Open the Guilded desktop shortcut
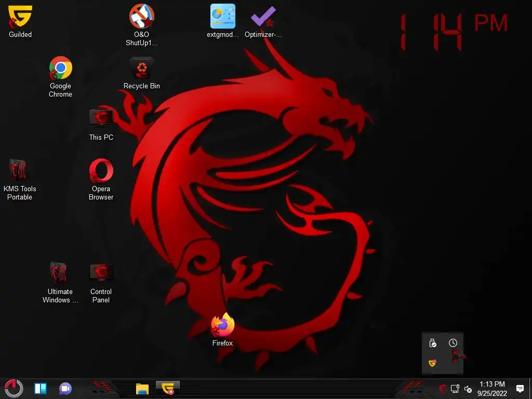This screenshot has width=532, height=399. tap(20, 21)
